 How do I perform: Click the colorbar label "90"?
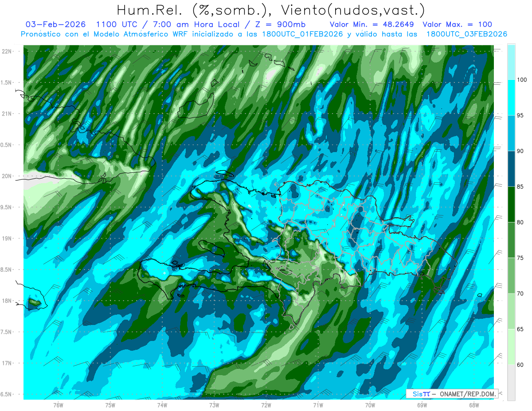520,151
